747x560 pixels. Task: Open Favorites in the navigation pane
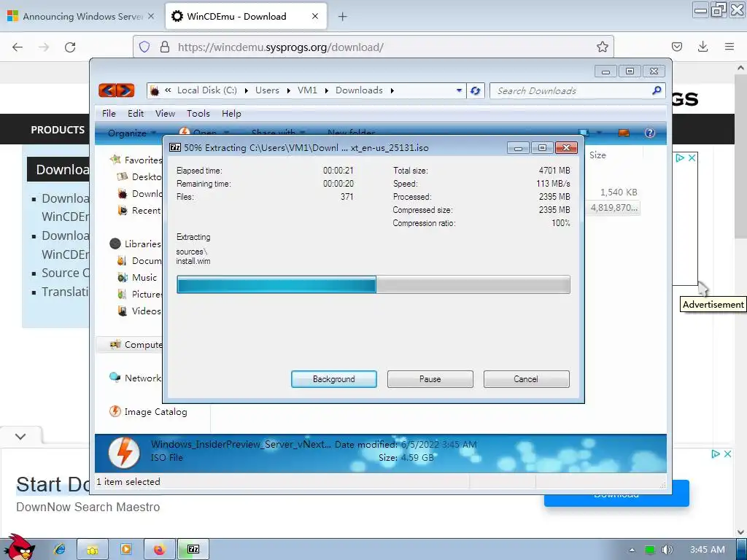pyautogui.click(x=143, y=160)
